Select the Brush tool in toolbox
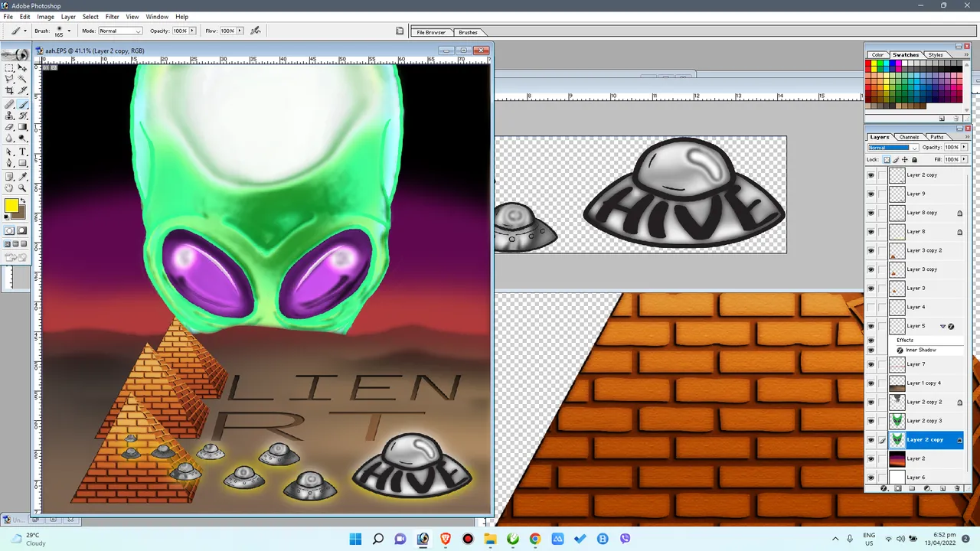This screenshot has height=551, width=980. (22, 103)
